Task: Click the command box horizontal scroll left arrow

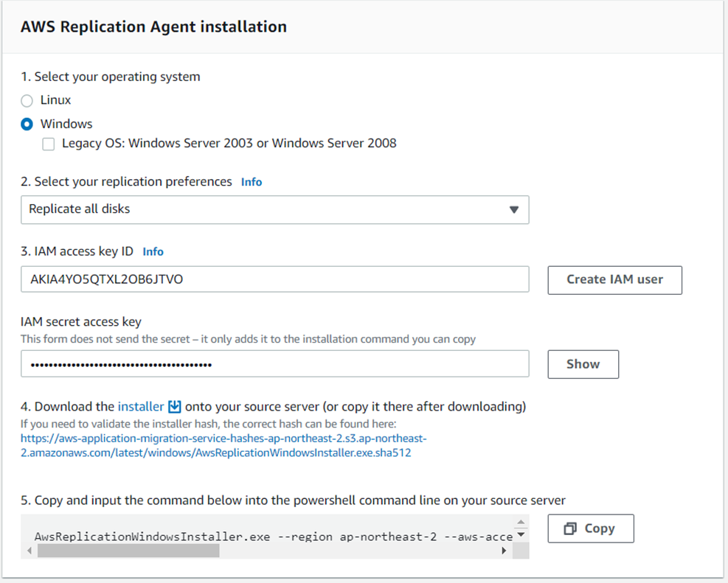Action: tap(30, 551)
